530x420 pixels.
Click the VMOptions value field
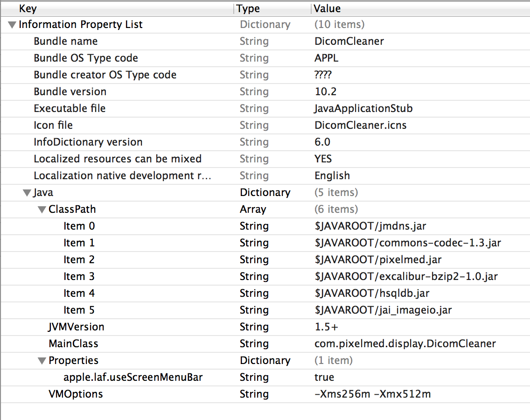point(372,394)
